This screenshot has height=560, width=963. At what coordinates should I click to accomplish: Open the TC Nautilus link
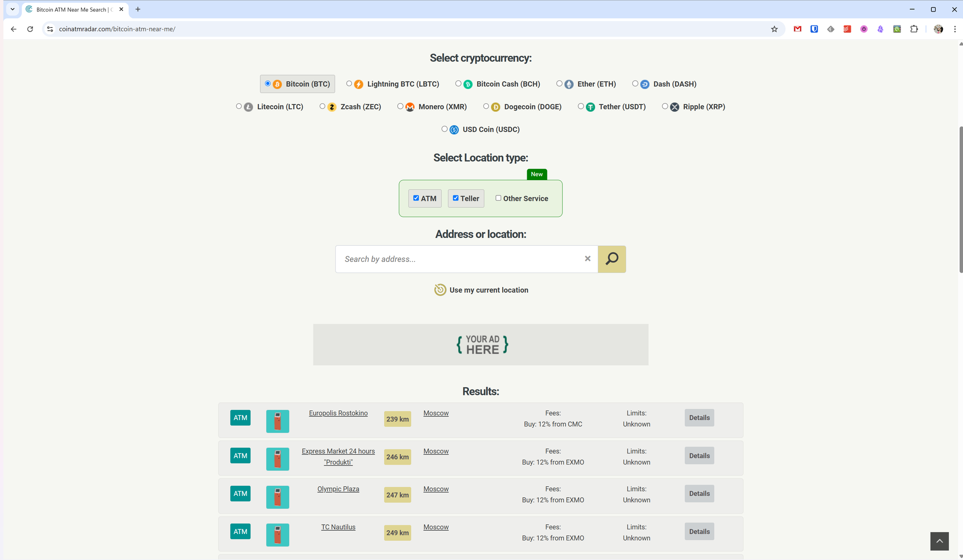point(338,527)
